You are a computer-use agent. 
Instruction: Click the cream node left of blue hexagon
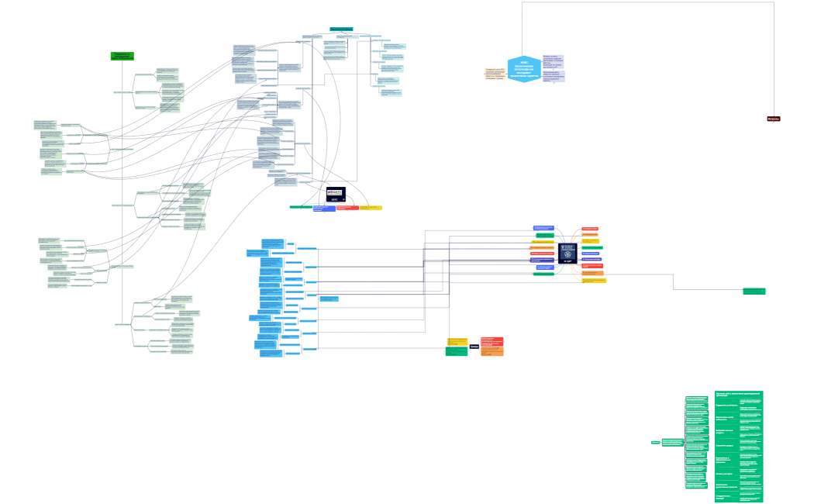(495, 74)
